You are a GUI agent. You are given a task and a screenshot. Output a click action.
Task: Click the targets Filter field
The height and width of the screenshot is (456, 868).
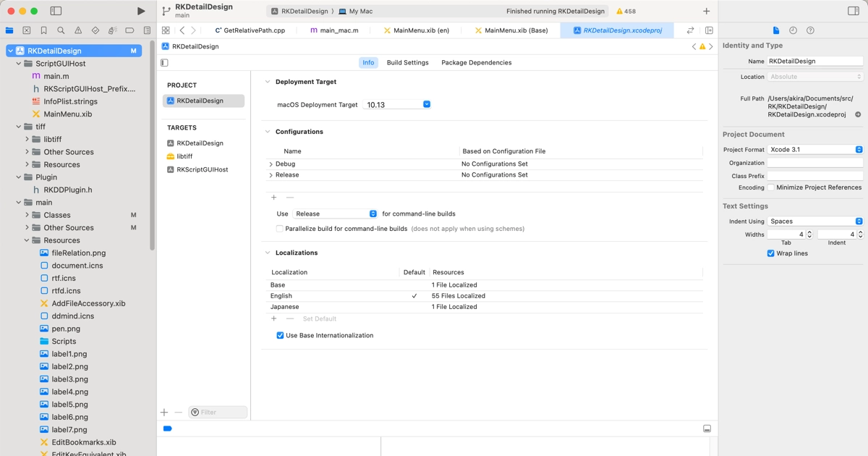(x=218, y=412)
